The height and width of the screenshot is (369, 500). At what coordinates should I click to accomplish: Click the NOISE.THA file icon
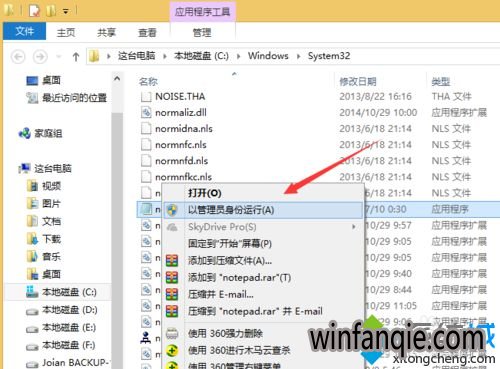[146, 96]
